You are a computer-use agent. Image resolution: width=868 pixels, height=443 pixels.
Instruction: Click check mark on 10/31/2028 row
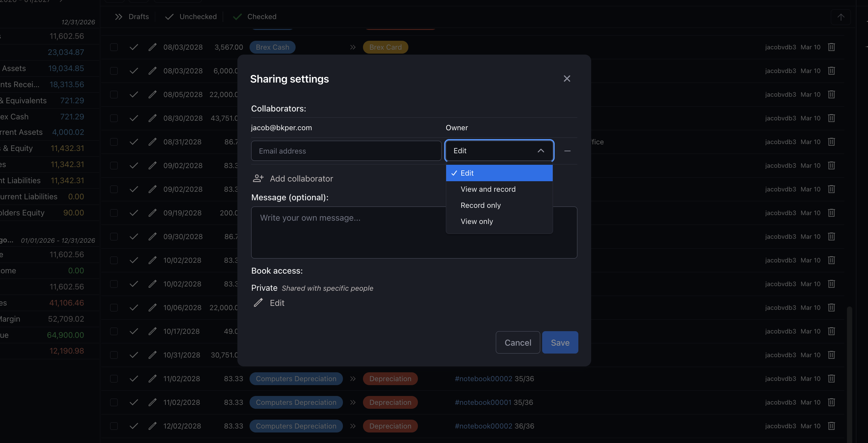(134, 355)
